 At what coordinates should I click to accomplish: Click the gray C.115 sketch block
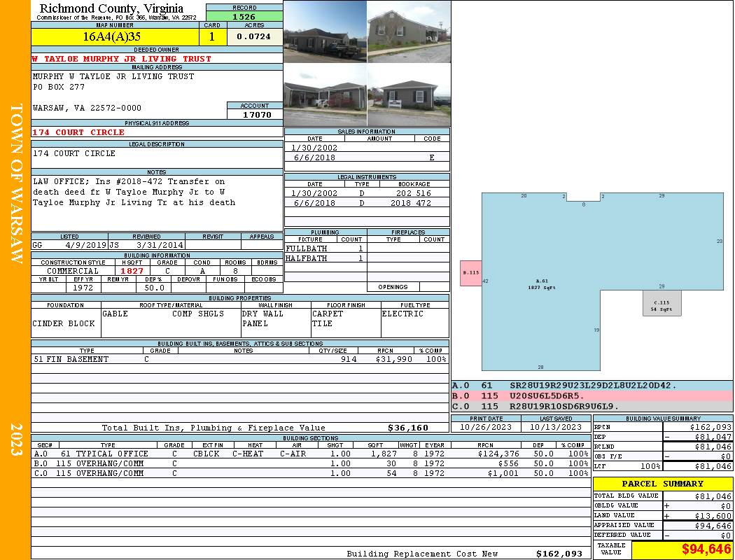coord(661,304)
